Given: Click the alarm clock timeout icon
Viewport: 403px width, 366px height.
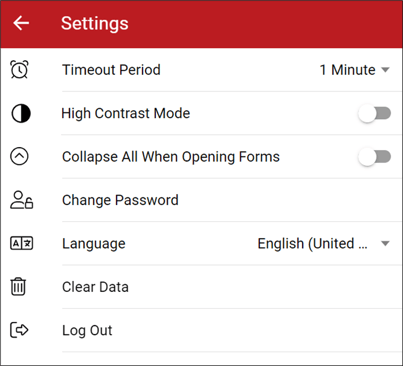Looking at the screenshot, I should (x=19, y=70).
